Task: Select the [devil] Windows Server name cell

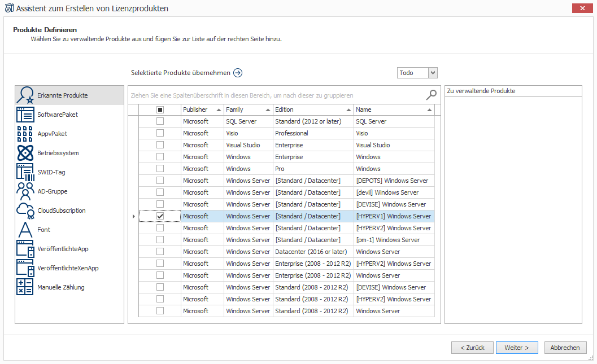Action: click(x=394, y=192)
